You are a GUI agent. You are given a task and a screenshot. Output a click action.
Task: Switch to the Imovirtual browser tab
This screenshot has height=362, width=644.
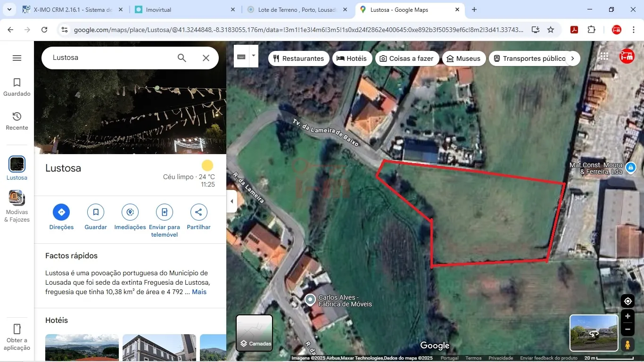184,9
